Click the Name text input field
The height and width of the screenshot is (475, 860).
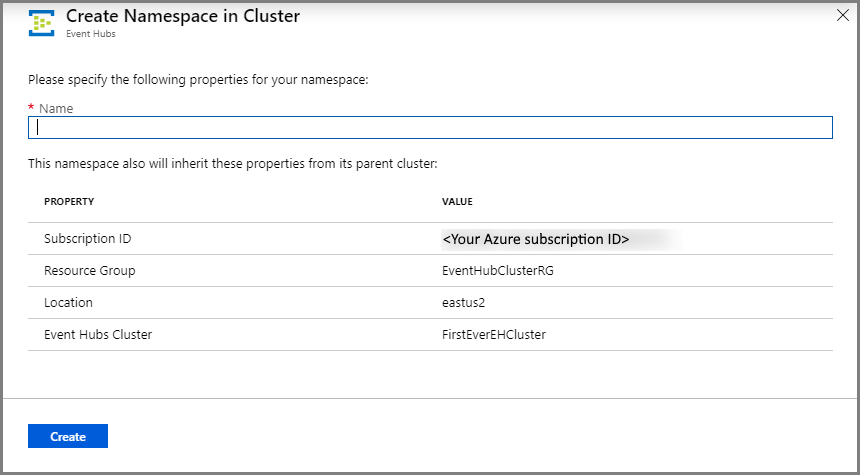click(430, 127)
